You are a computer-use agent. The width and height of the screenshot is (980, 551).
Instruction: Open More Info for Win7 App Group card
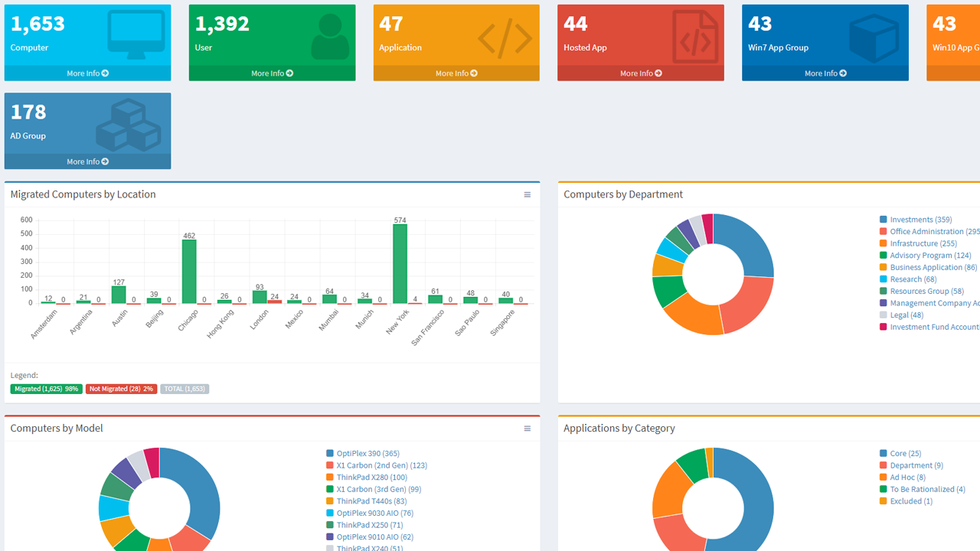click(x=825, y=73)
